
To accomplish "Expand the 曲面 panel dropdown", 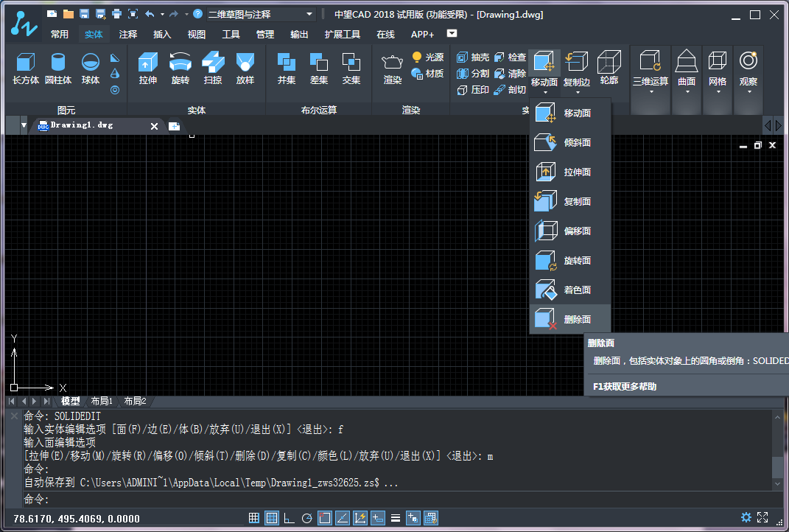I will coord(686,90).
